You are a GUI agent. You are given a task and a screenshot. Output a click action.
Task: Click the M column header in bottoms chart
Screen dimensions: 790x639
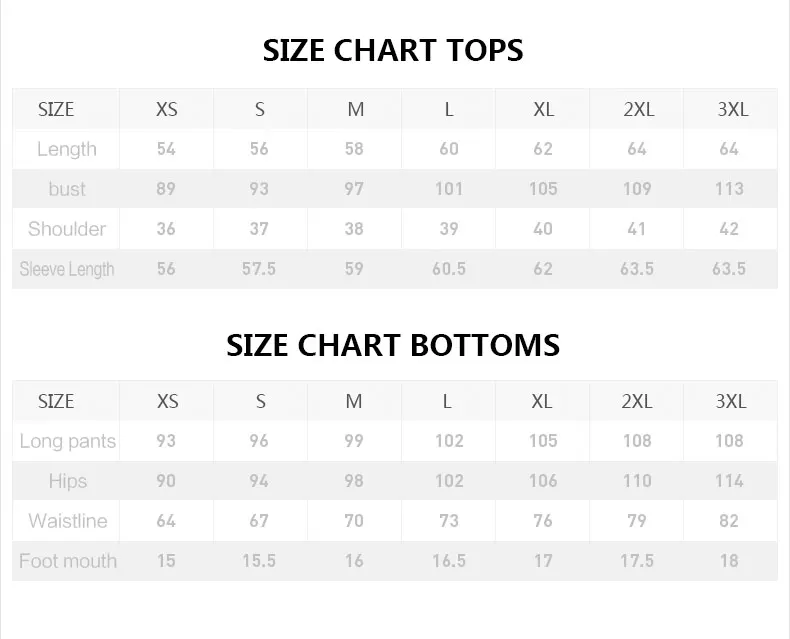coord(354,402)
